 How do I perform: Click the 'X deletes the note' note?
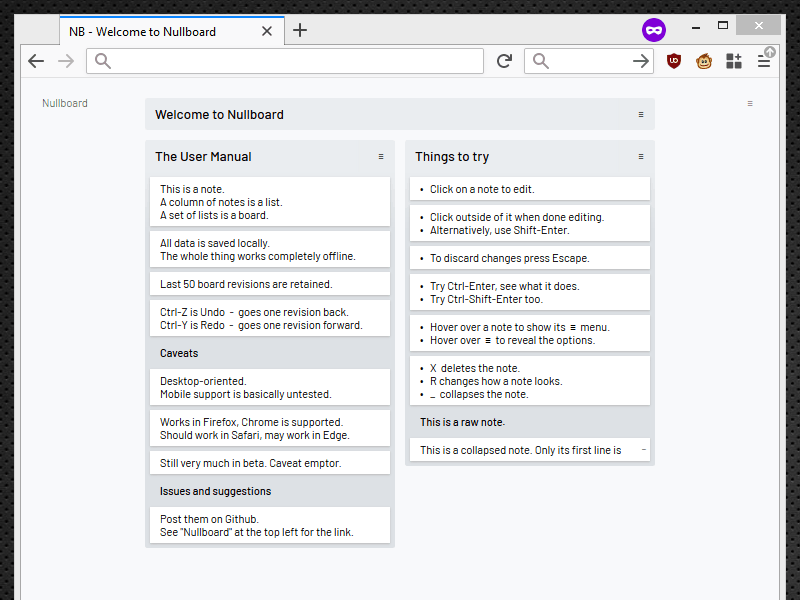coord(530,381)
